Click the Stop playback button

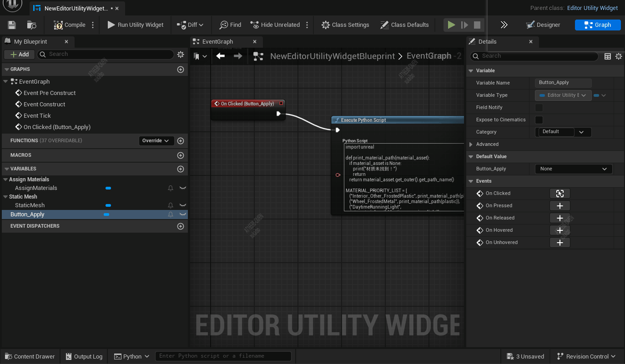[x=477, y=25]
